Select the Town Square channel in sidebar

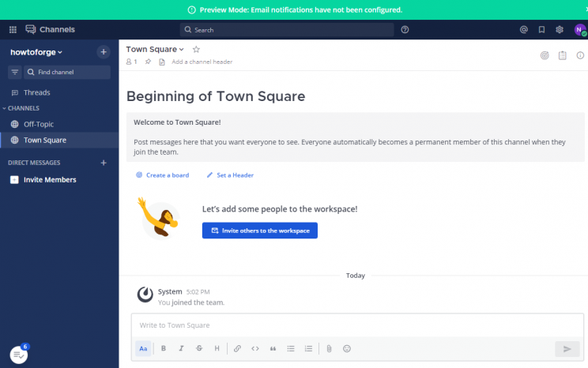click(x=59, y=140)
